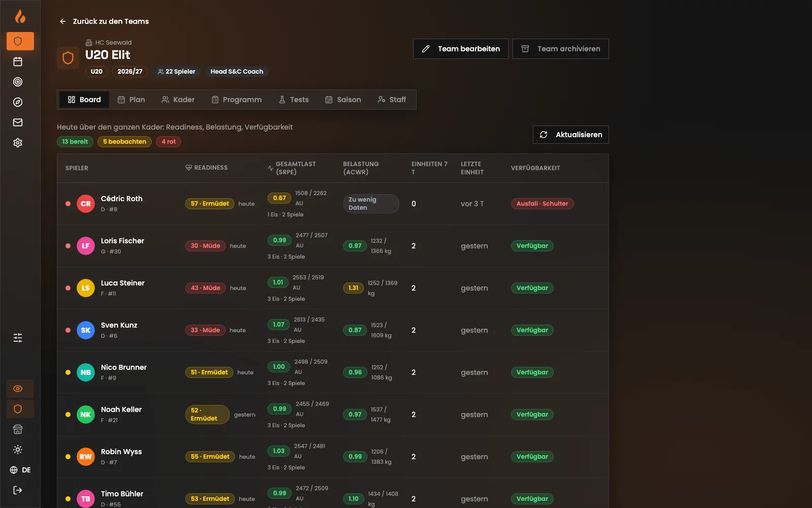812x508 pixels.
Task: Click the Ausfall · Schulter badge
Action: pyautogui.click(x=542, y=204)
